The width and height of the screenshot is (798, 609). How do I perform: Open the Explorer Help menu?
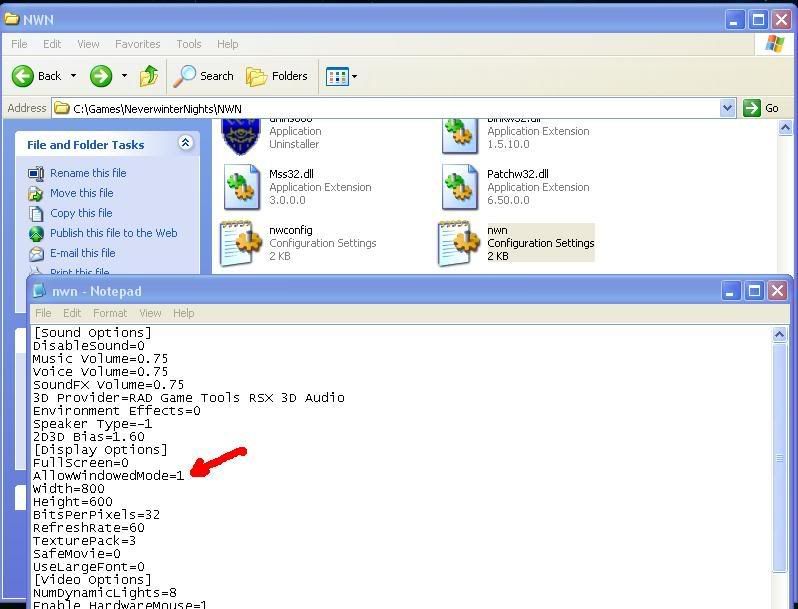click(227, 44)
